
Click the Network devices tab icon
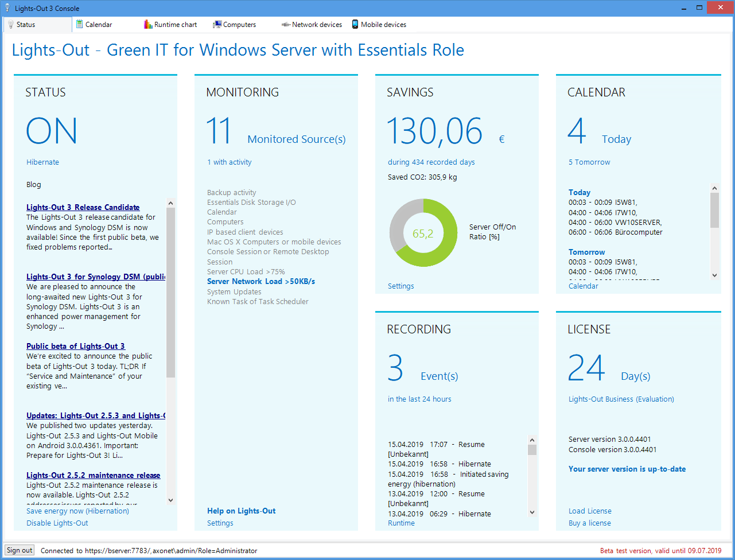coord(286,25)
